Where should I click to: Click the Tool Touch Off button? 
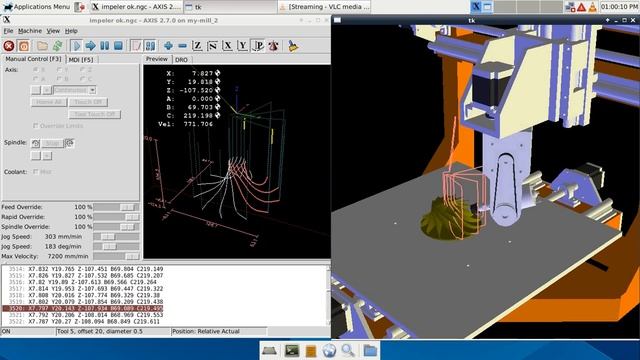click(x=95, y=114)
